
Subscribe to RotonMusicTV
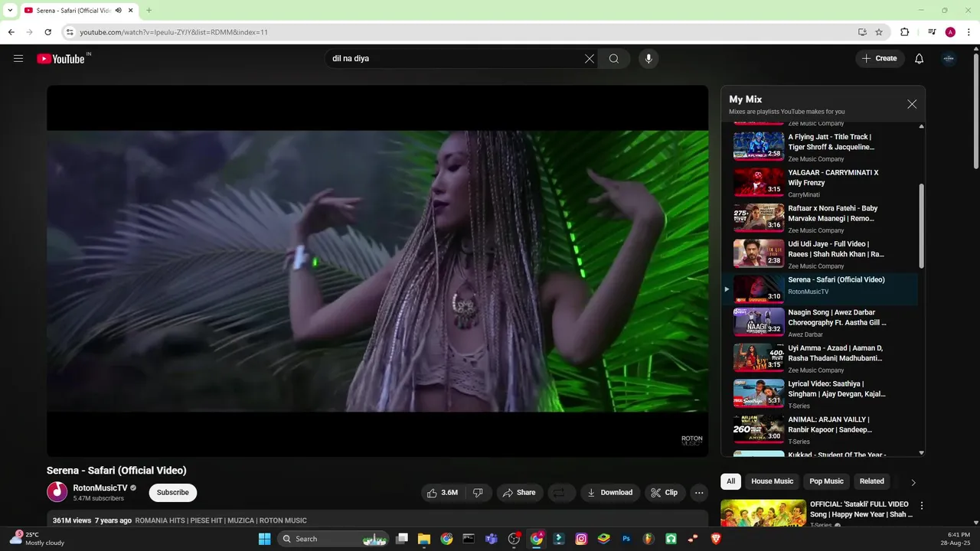point(173,493)
